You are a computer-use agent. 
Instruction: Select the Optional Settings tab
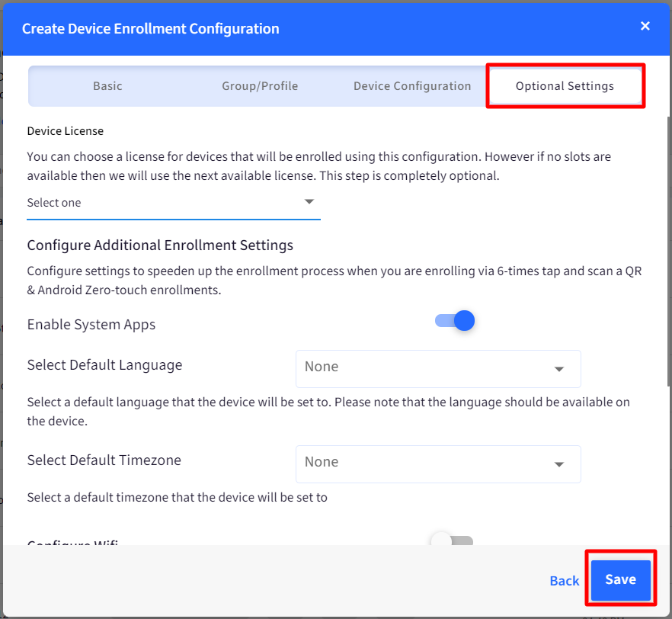pos(565,86)
